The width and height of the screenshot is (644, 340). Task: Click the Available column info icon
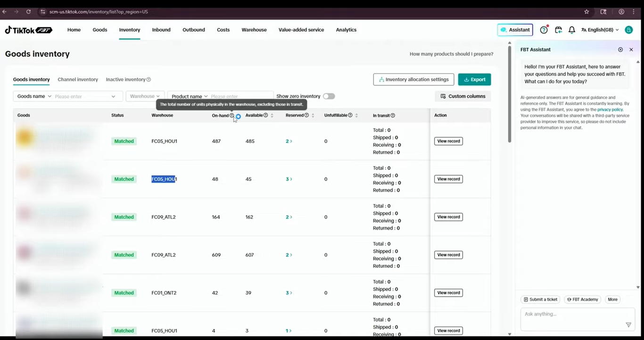pyautogui.click(x=266, y=115)
